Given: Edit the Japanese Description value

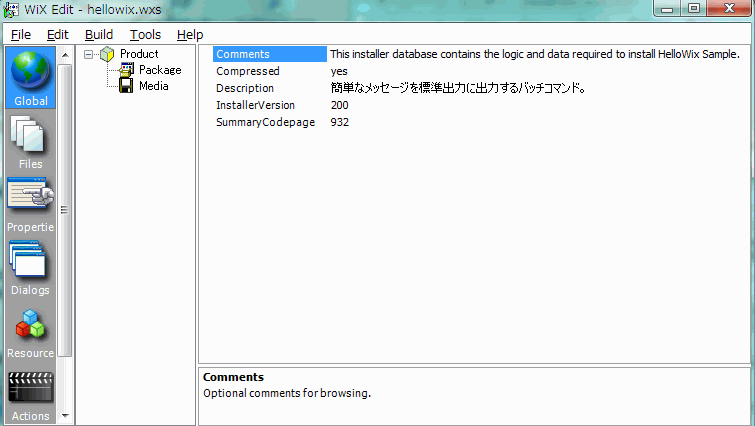Looking at the screenshot, I should tap(458, 88).
